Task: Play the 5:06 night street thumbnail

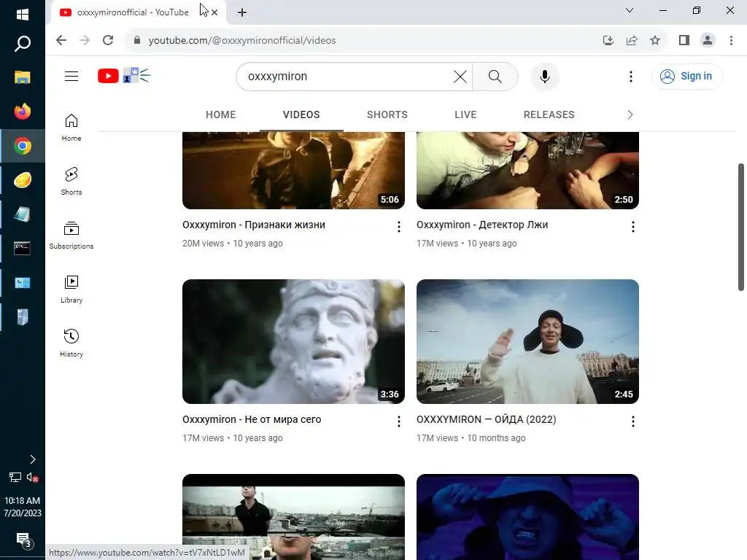Action: click(293, 171)
